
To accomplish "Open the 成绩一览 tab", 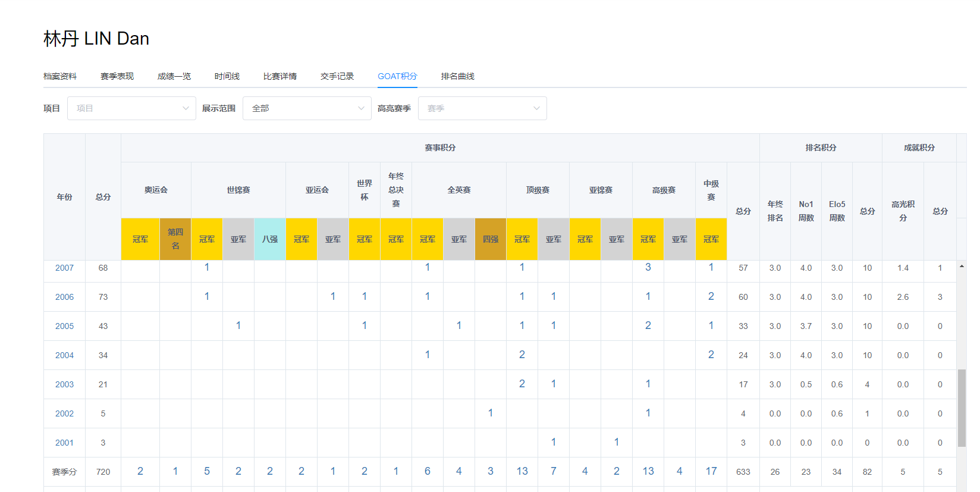I will (x=174, y=76).
